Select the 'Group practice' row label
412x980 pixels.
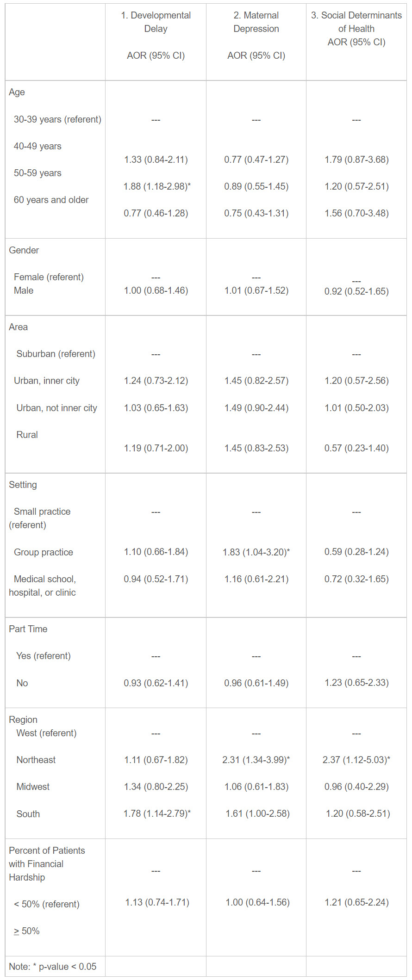44,552
